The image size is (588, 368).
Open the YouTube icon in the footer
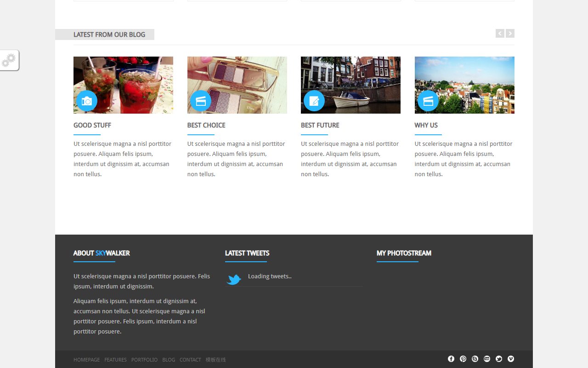tap(487, 359)
